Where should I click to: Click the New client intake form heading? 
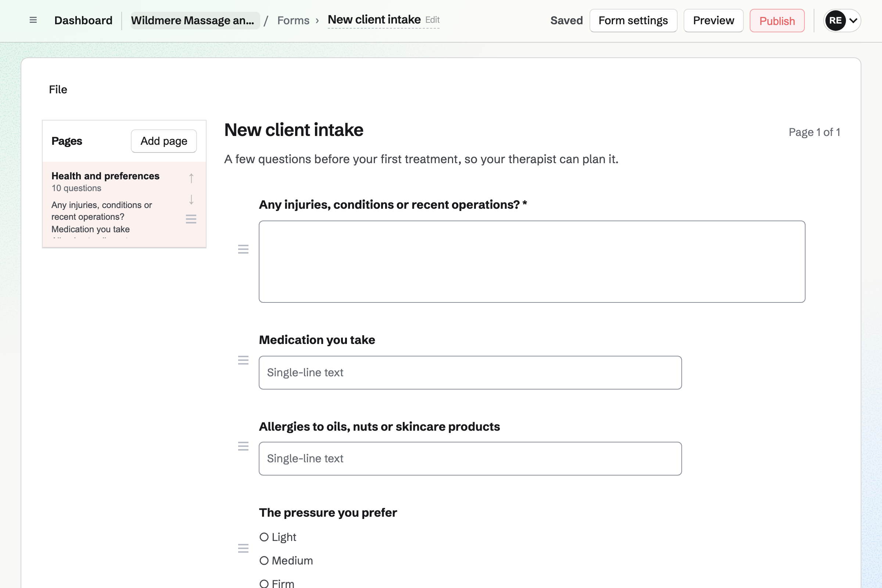point(294,130)
